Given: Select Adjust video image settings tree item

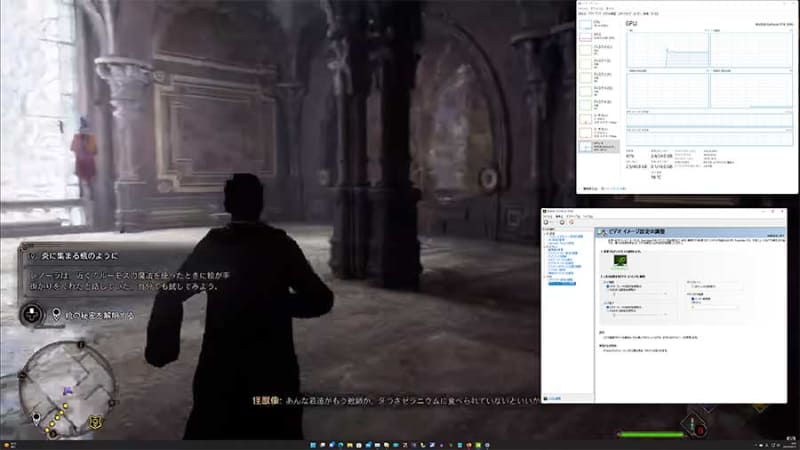Looking at the screenshot, I should pos(562,284).
